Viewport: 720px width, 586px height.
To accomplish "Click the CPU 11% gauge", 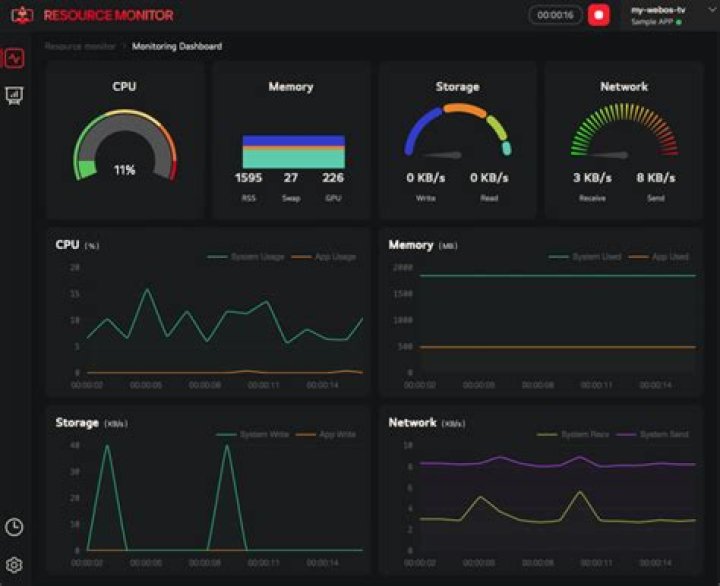I will pyautogui.click(x=124, y=145).
